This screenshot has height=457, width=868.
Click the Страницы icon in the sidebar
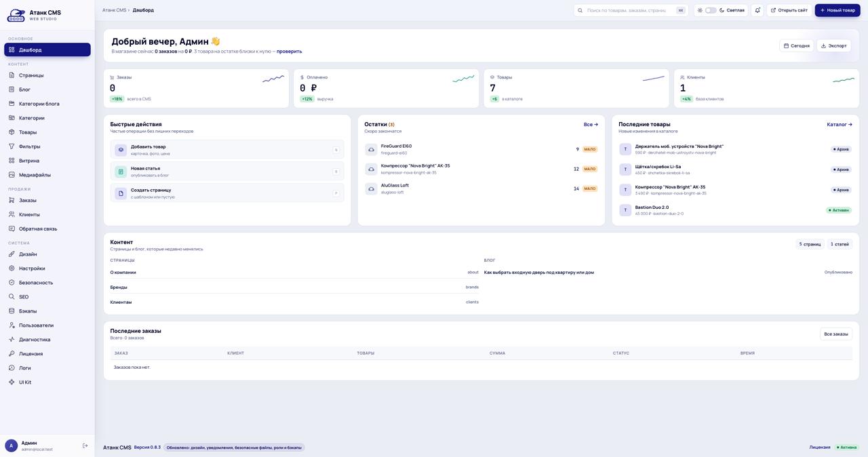click(12, 75)
